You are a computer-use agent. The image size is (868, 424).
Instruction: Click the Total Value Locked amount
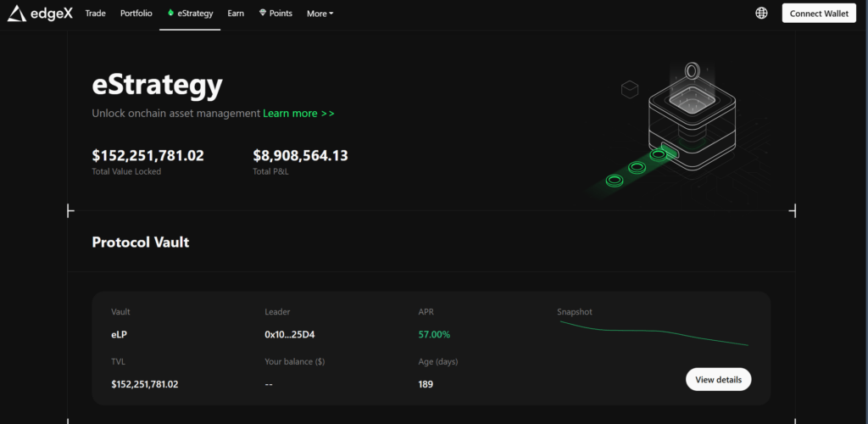tap(147, 156)
